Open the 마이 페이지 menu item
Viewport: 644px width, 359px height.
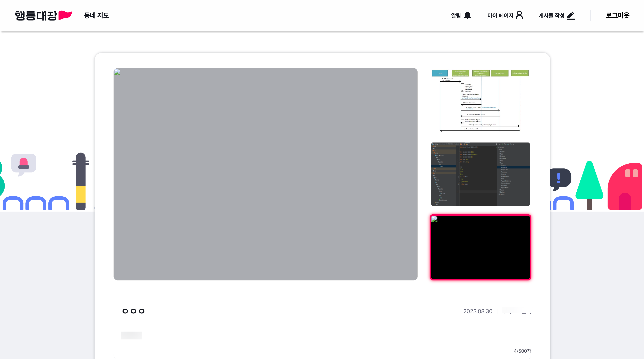coord(500,16)
